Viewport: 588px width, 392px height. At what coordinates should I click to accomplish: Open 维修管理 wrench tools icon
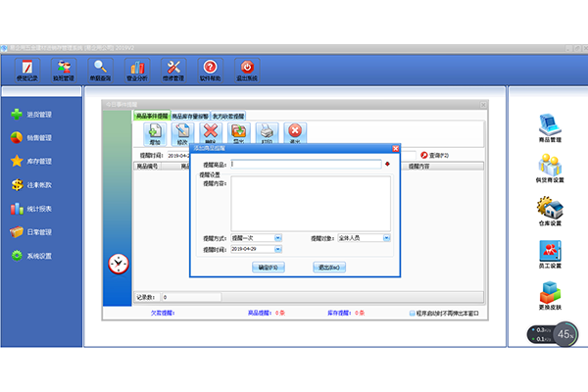click(173, 71)
